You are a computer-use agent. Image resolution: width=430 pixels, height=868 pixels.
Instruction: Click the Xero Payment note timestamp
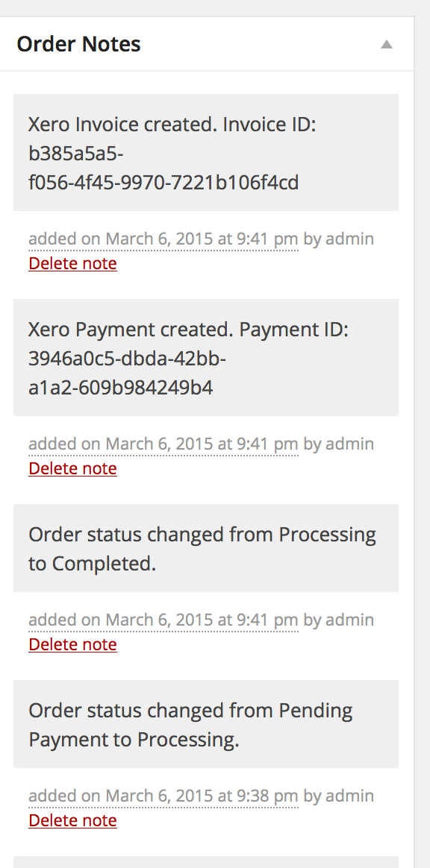pyautogui.click(x=163, y=444)
